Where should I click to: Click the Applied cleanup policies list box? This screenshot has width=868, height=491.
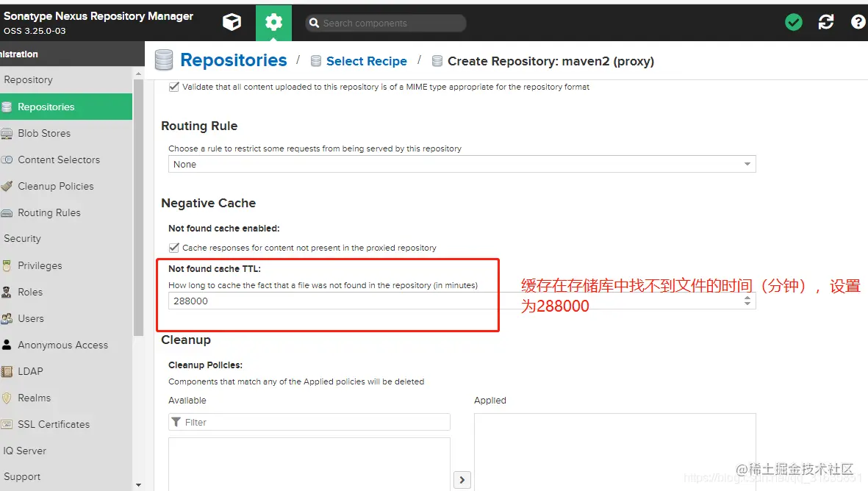point(615,452)
